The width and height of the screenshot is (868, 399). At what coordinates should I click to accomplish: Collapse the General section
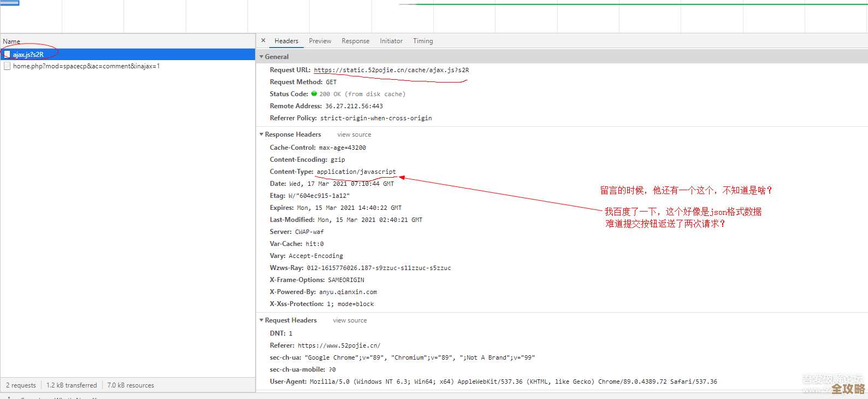point(262,57)
